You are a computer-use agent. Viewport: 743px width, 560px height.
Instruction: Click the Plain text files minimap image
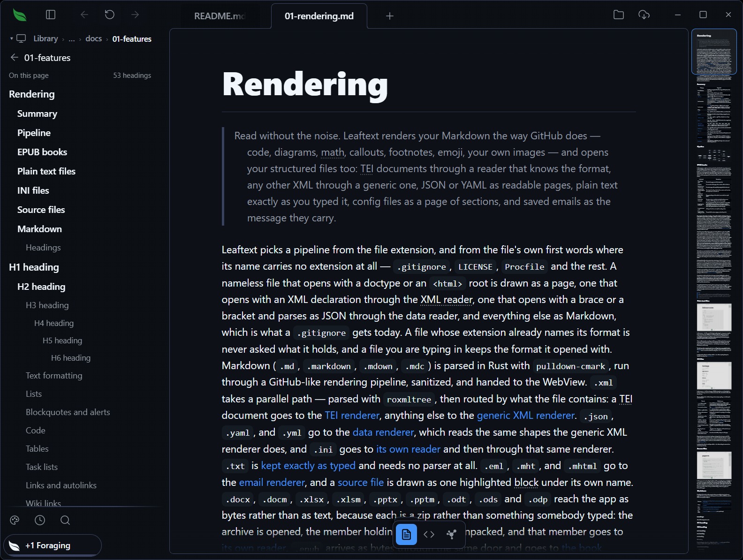714,318
